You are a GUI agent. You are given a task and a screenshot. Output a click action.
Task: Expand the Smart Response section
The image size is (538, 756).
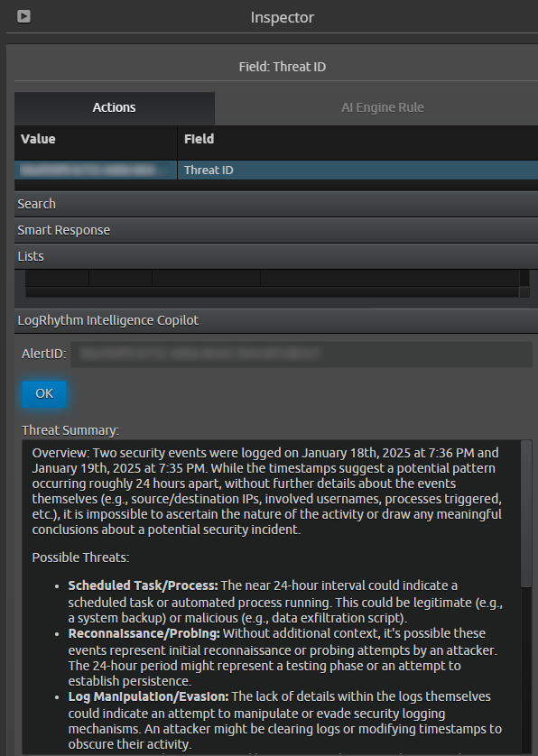tap(276, 230)
